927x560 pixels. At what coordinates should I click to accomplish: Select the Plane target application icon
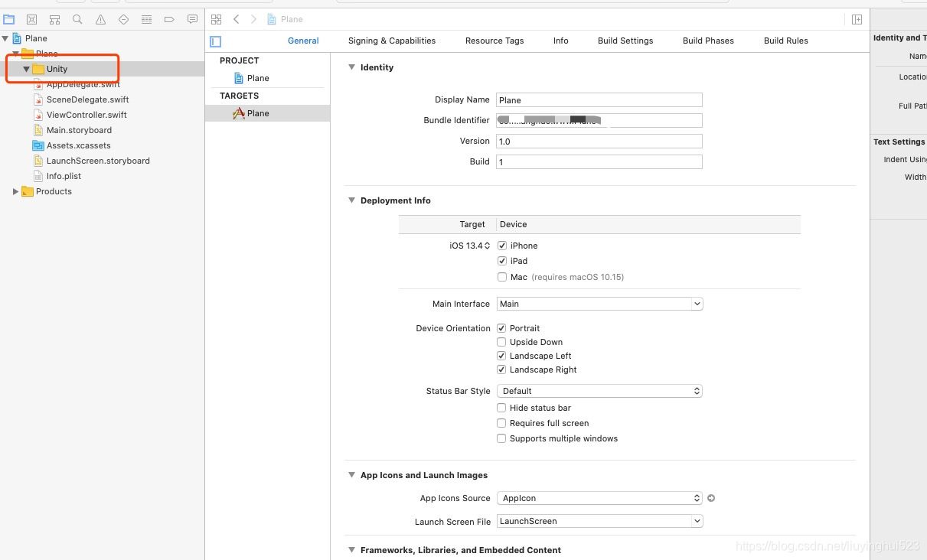(239, 113)
